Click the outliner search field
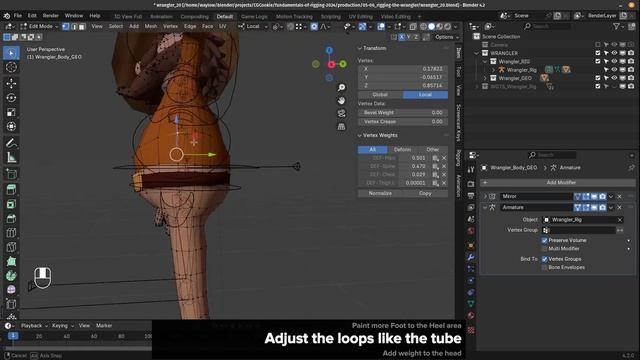The height and width of the screenshot is (360, 640). (547, 27)
